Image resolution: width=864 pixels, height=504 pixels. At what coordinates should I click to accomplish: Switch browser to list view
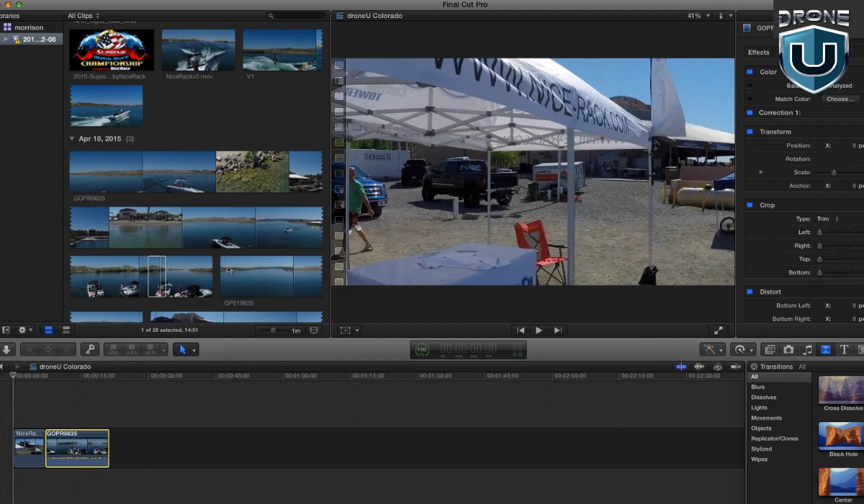[66, 330]
